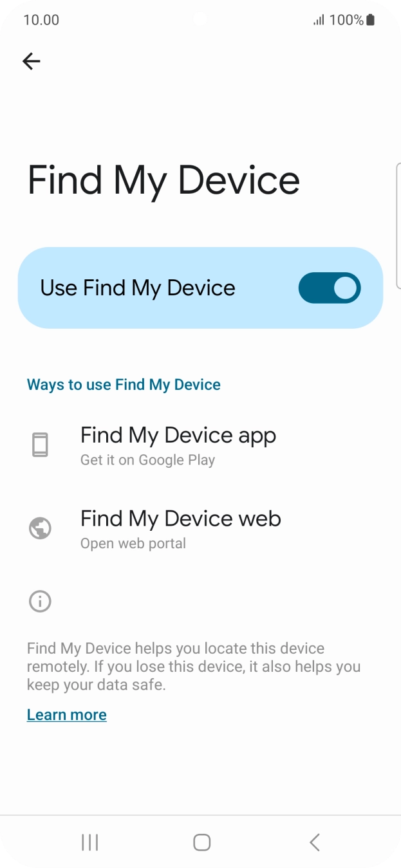Screen dimensions: 401x868
Task: Tap the back arrow at top left
Action: click(x=31, y=61)
